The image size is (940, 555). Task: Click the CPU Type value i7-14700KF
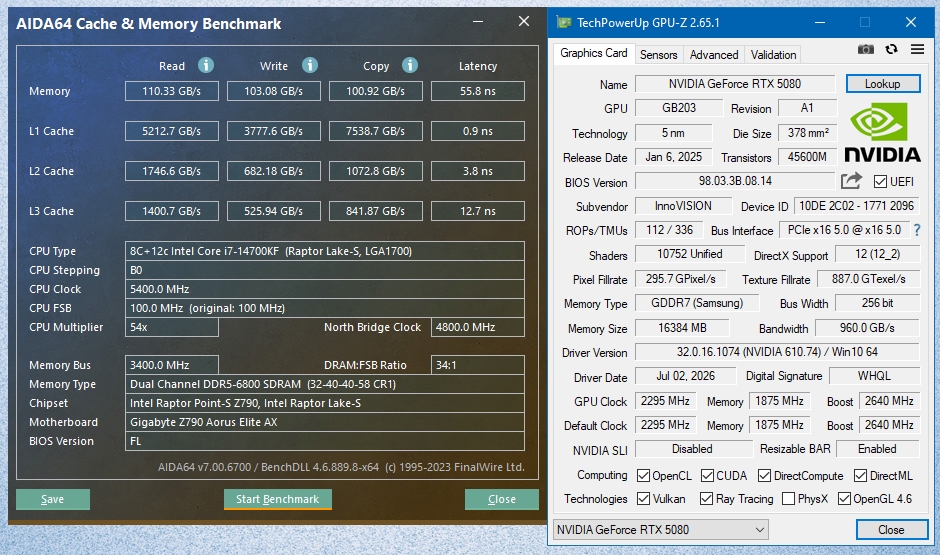[325, 251]
